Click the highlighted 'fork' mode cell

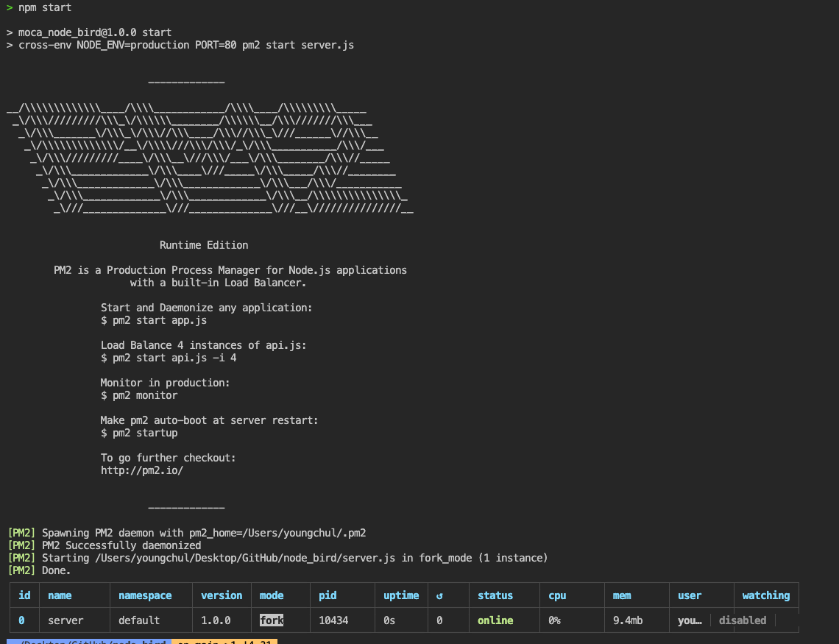point(272,620)
